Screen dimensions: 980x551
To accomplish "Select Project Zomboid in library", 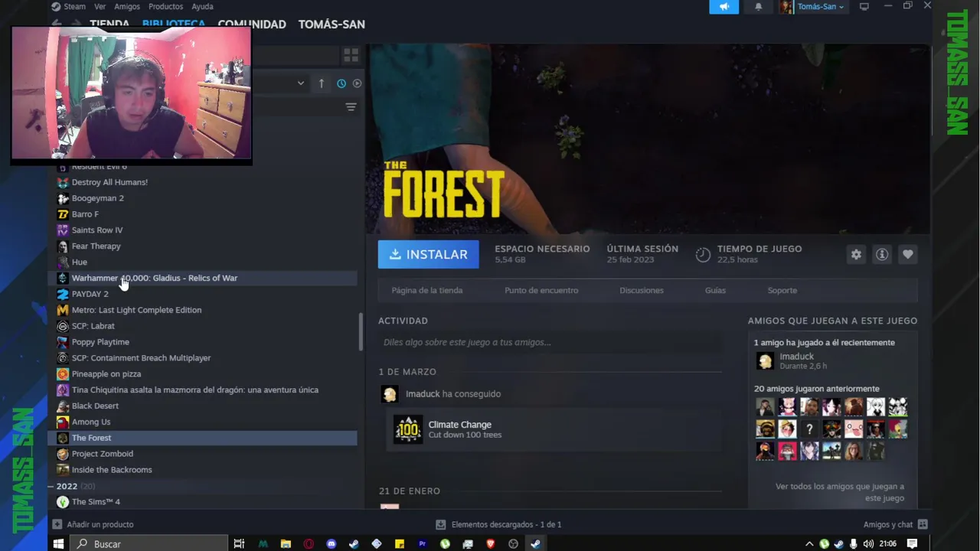I will point(102,454).
